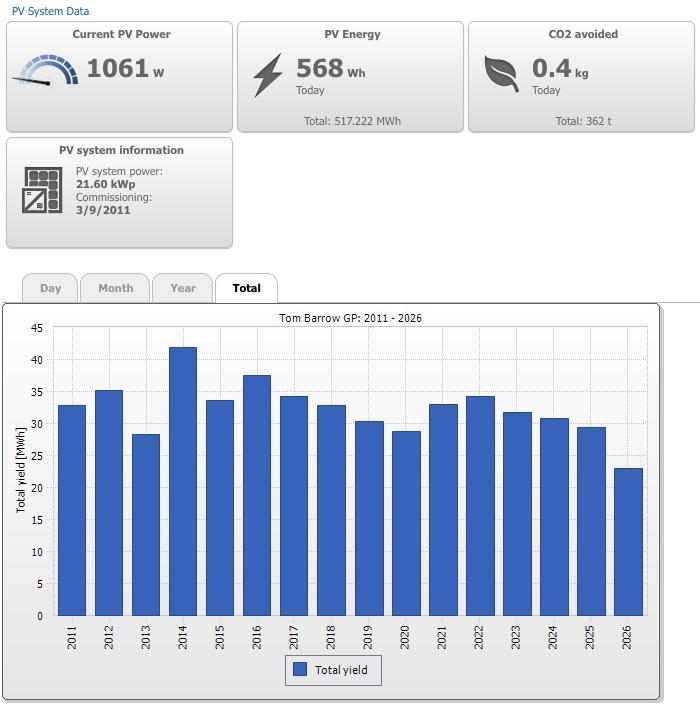Click the 2026 x-axis label

point(626,637)
